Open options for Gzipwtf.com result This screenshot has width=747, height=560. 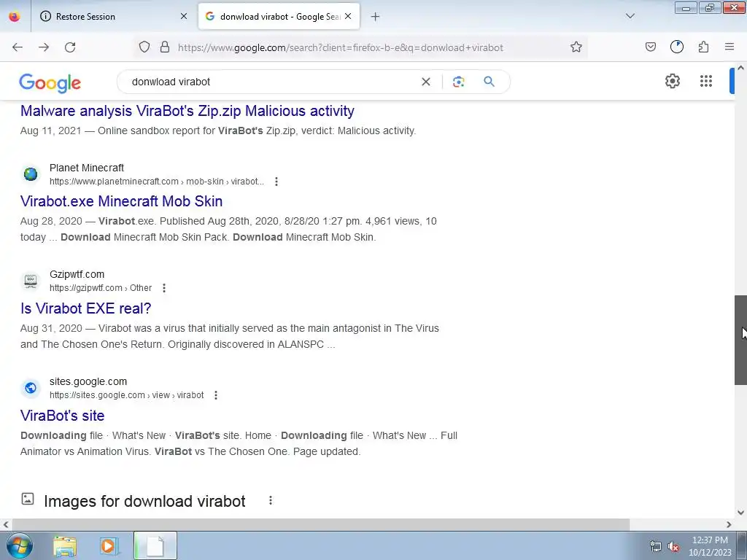point(164,288)
